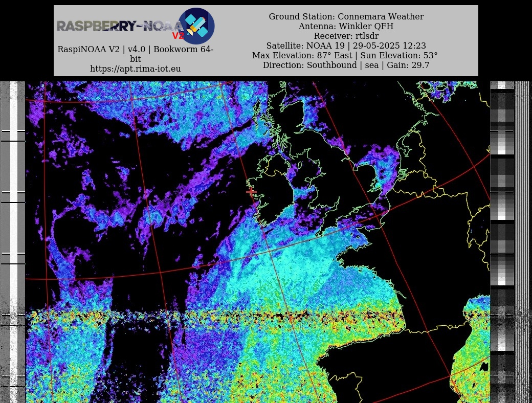Screen dimensions: 532x403
Task: Click the red V2 label on logo
Action: pos(178,36)
